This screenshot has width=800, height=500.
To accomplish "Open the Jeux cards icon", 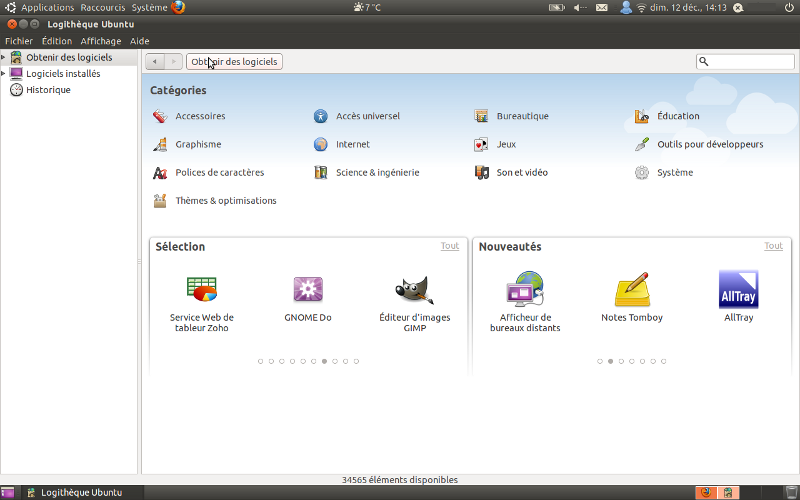I will point(481,144).
